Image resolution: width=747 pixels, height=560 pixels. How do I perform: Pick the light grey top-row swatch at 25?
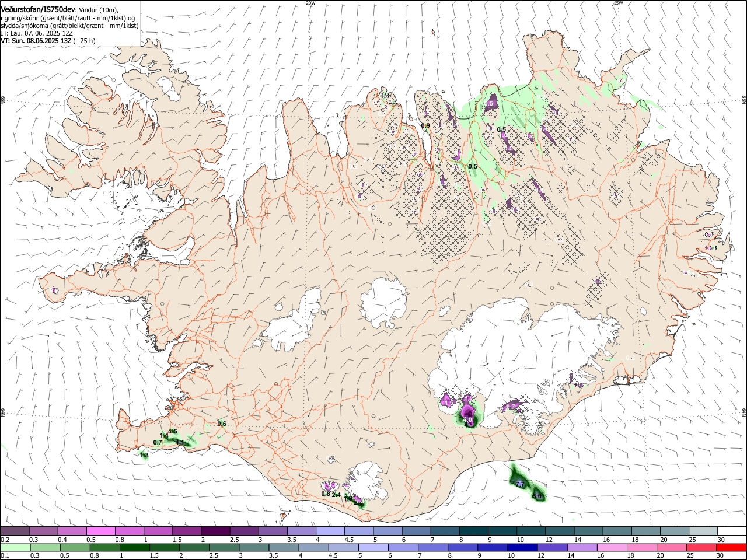703,531
